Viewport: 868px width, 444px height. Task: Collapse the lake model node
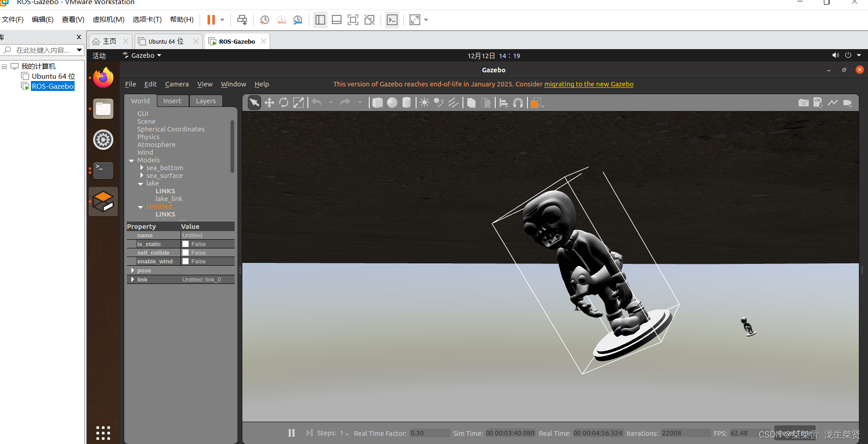[140, 184]
